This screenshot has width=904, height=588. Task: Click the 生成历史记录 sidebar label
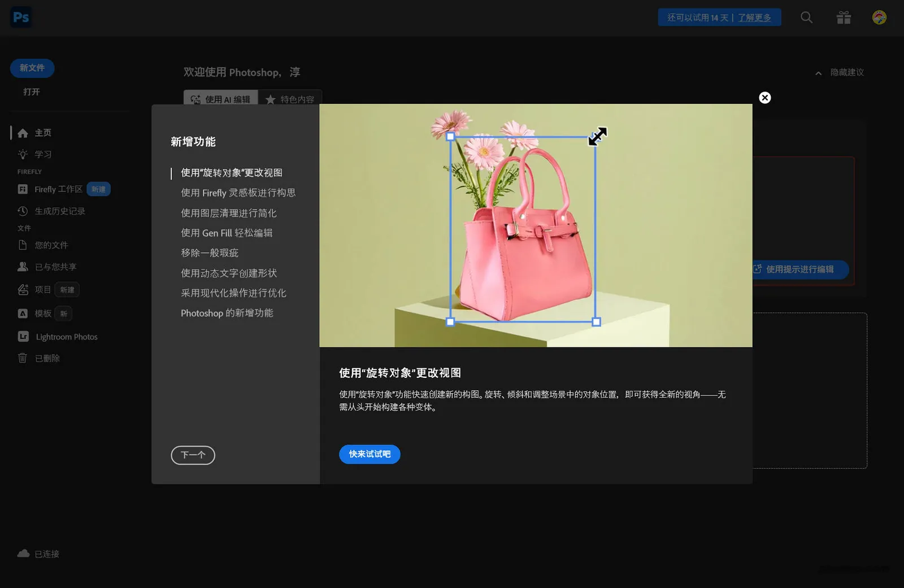coord(60,211)
